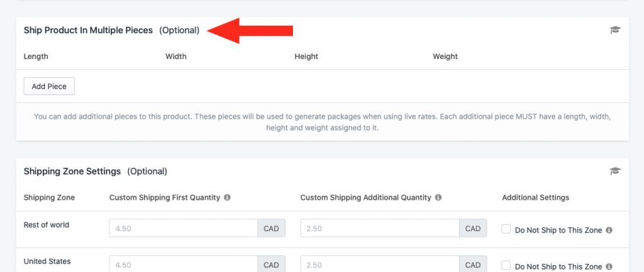Show info icon beside United States checkbox

[609, 266]
